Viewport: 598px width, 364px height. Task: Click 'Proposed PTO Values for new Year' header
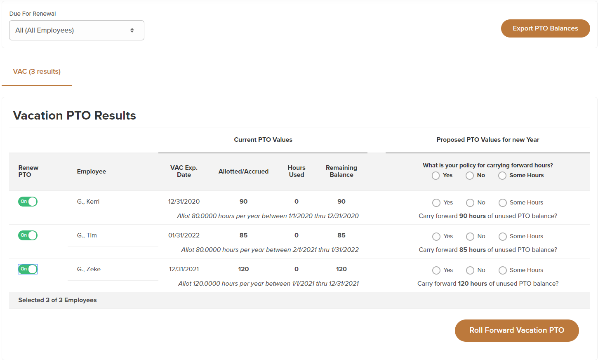tap(488, 140)
